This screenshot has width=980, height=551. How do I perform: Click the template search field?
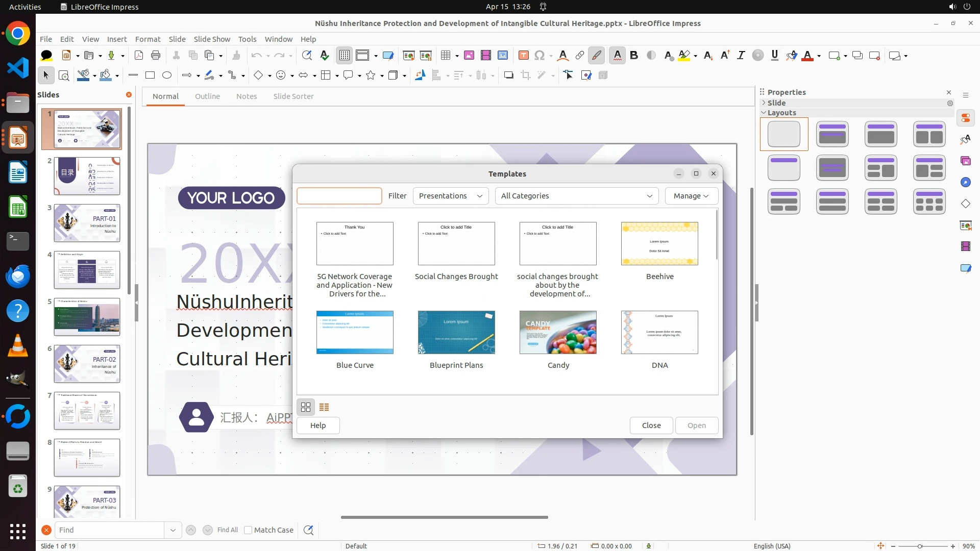point(339,196)
